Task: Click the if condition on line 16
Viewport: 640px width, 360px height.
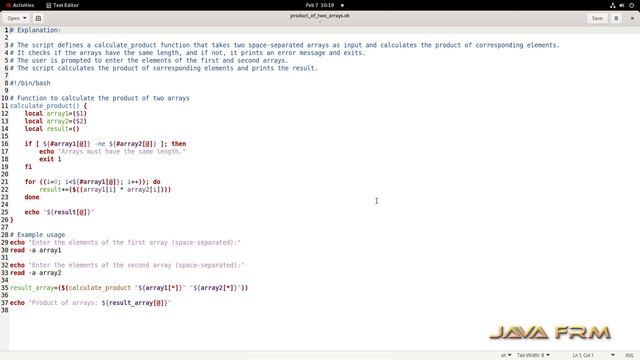Action: coord(105,144)
